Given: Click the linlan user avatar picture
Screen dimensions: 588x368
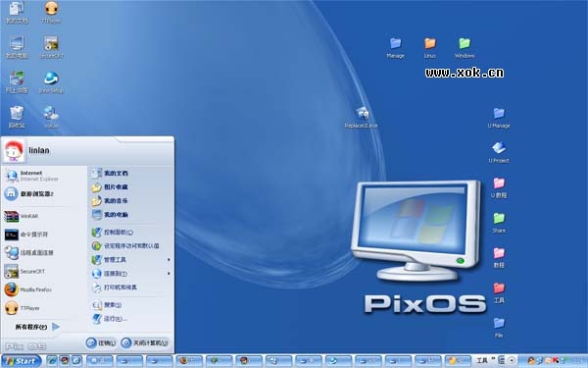Looking at the screenshot, I should (x=14, y=150).
